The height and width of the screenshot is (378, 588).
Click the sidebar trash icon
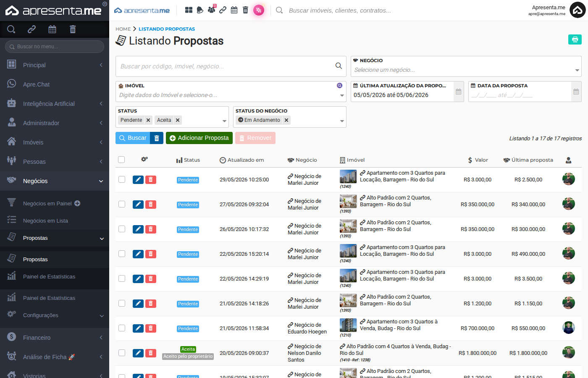coord(73,29)
